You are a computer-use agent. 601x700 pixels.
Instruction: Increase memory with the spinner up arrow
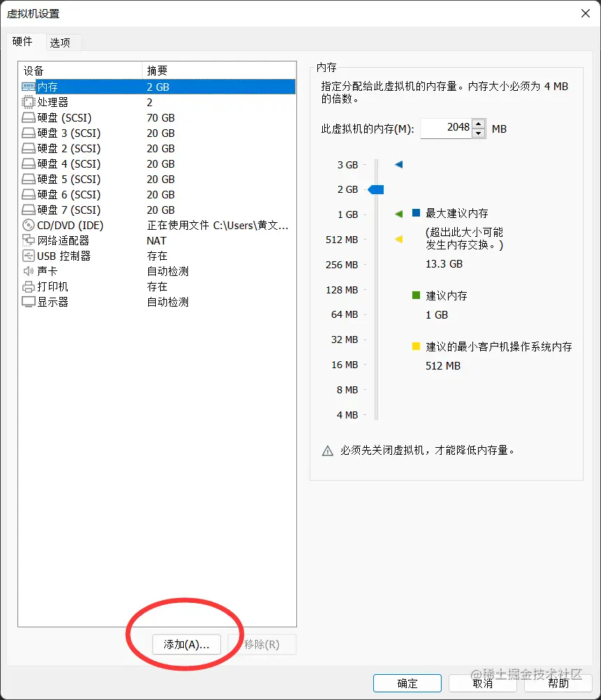tap(479, 124)
